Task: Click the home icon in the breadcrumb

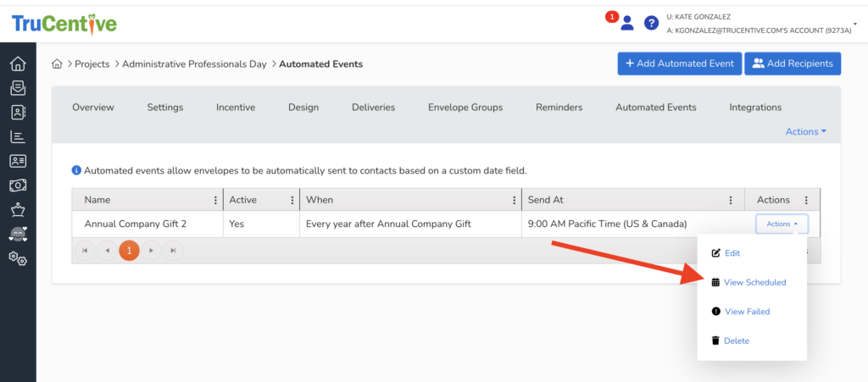Action: [58, 64]
